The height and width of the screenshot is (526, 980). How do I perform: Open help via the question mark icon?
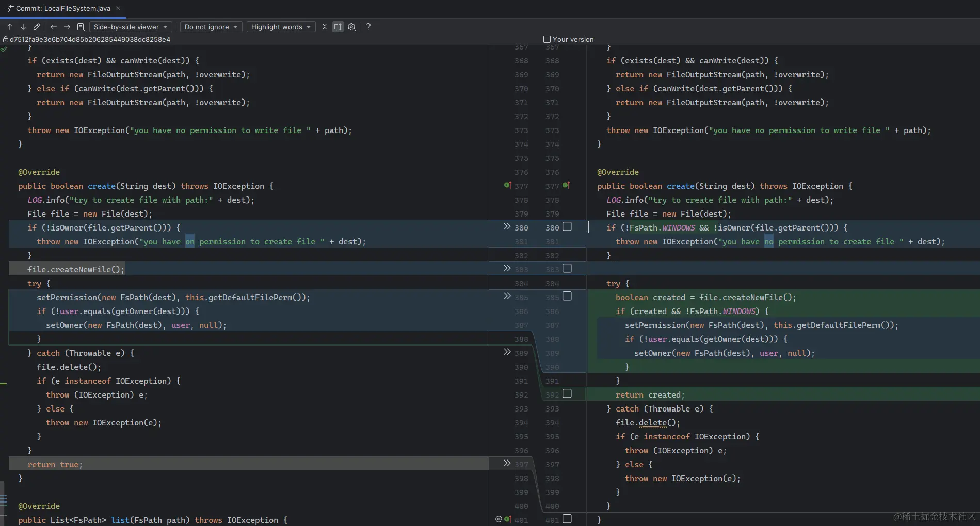(368, 27)
